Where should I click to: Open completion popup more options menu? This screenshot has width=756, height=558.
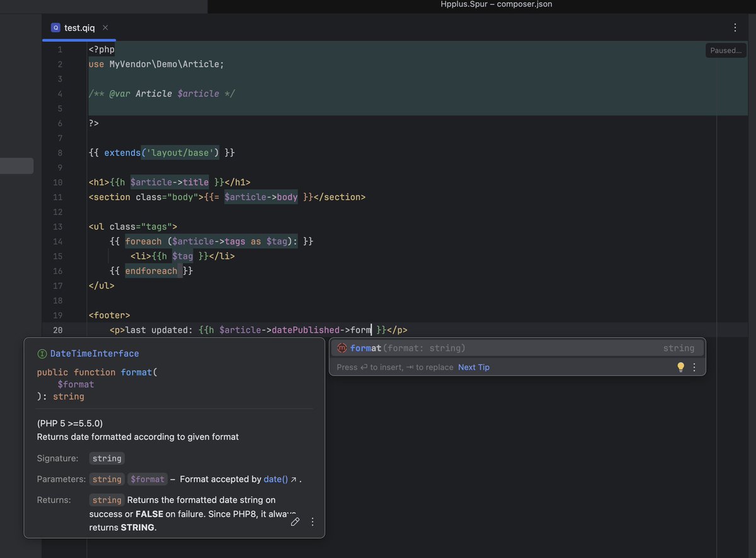pyautogui.click(x=694, y=367)
